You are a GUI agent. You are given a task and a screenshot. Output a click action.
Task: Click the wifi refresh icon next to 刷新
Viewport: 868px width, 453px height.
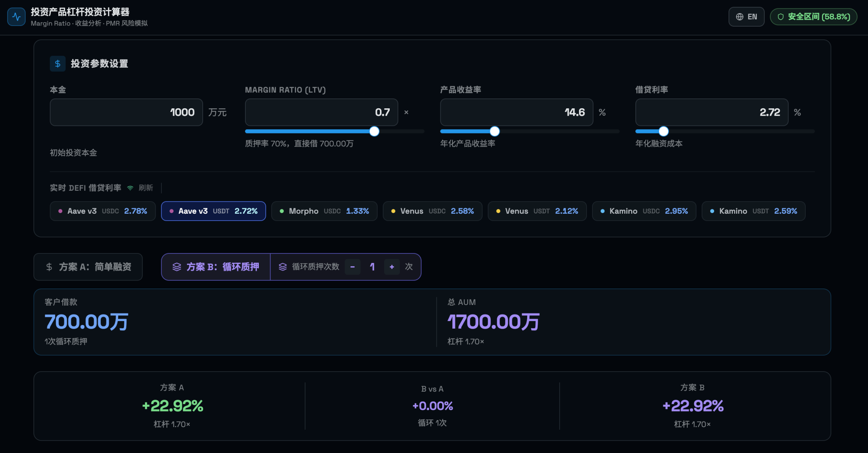(130, 188)
